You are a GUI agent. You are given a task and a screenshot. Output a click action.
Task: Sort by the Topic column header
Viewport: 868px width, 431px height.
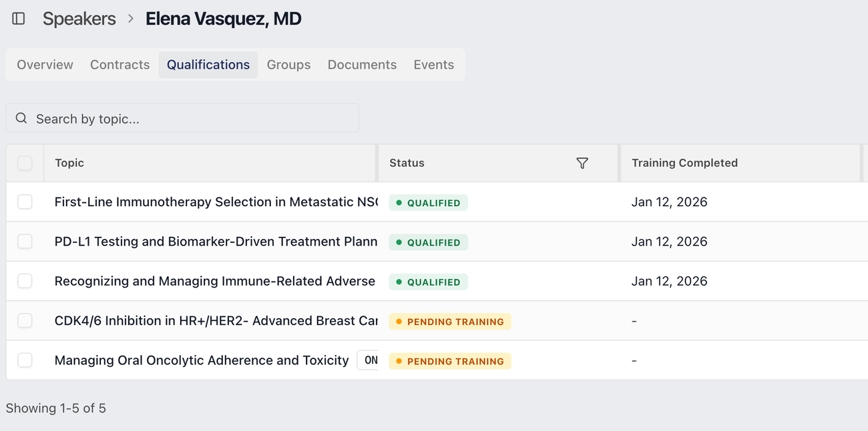69,163
